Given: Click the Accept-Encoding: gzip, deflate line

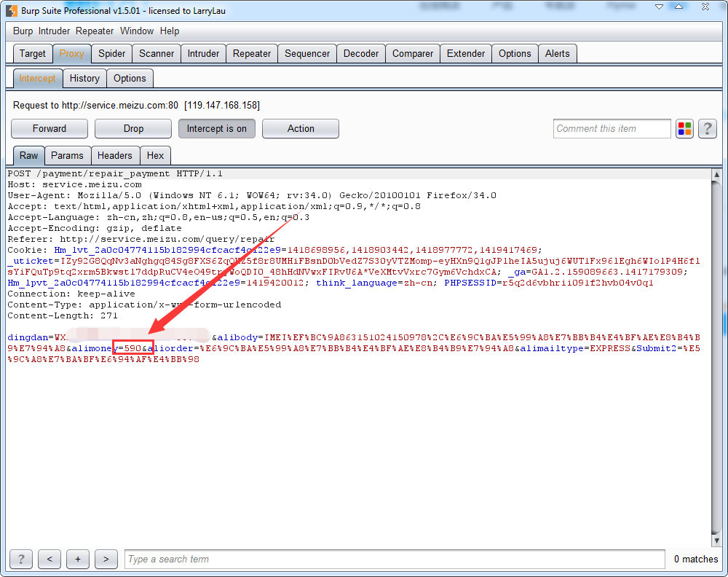Looking at the screenshot, I should 95,228.
